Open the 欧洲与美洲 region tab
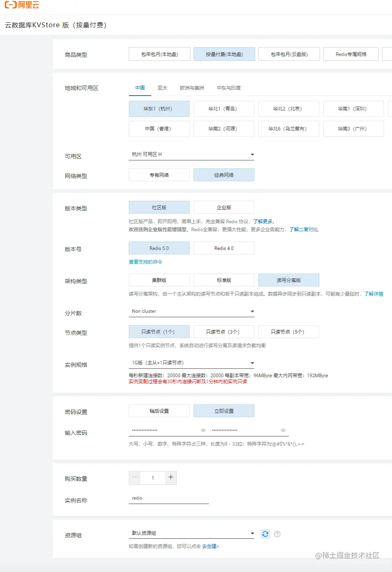The width and height of the screenshot is (392, 572). pos(192,88)
